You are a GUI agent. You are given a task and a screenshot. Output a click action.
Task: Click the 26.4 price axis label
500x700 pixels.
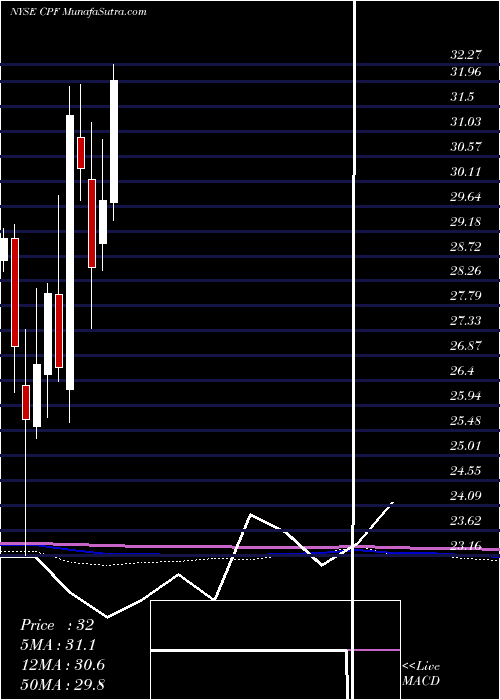462,371
